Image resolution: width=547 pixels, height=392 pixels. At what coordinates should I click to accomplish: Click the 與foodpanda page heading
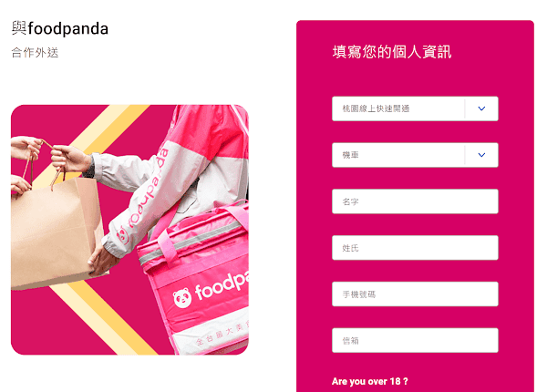pyautogui.click(x=60, y=28)
